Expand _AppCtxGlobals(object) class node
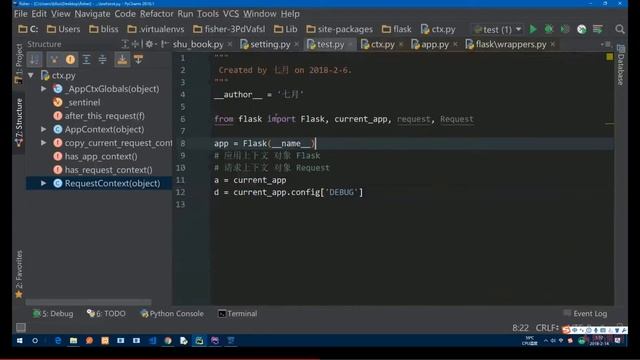640x360 pixels. (44, 89)
